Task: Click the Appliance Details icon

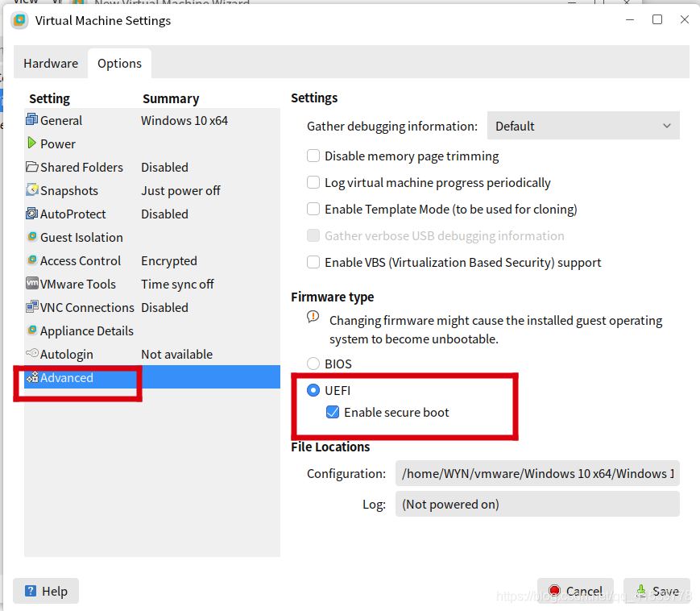Action: coord(32,330)
